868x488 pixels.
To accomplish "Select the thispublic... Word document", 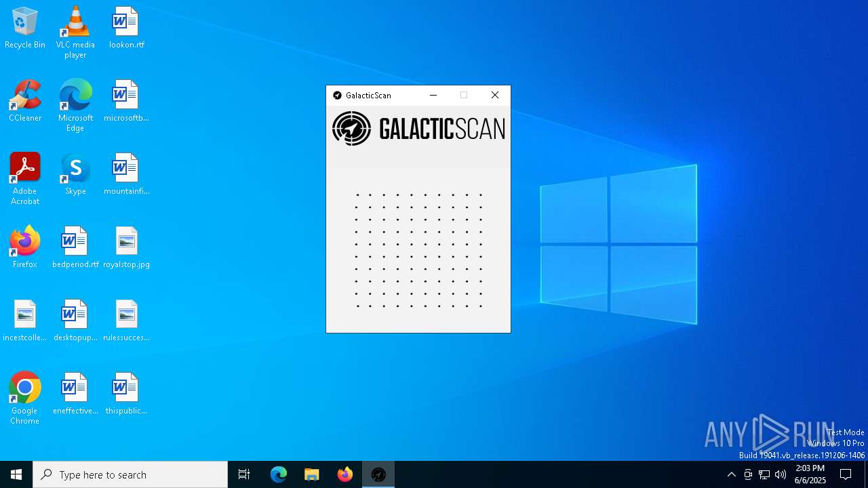I will [126, 394].
